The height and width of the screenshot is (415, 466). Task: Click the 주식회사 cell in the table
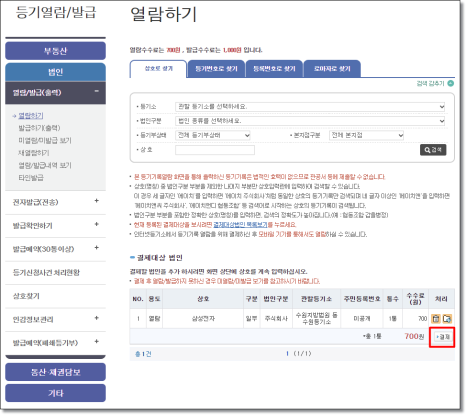(276, 319)
